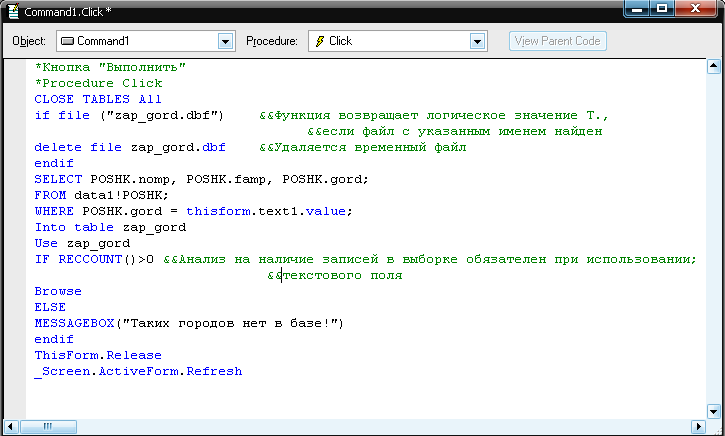725x436 pixels.
Task: Click the horizontal scrollbar right arrow
Action: [x=698, y=426]
